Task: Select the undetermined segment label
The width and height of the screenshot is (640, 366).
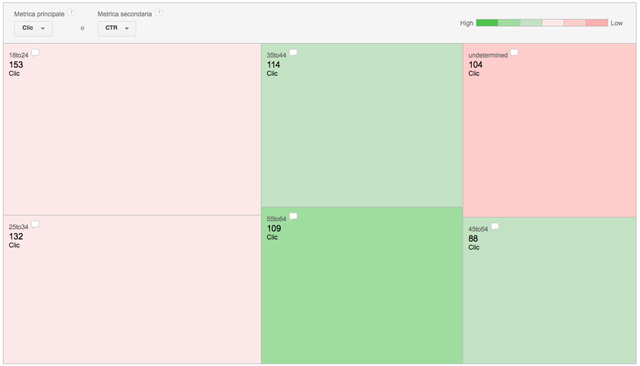Action: (x=488, y=55)
